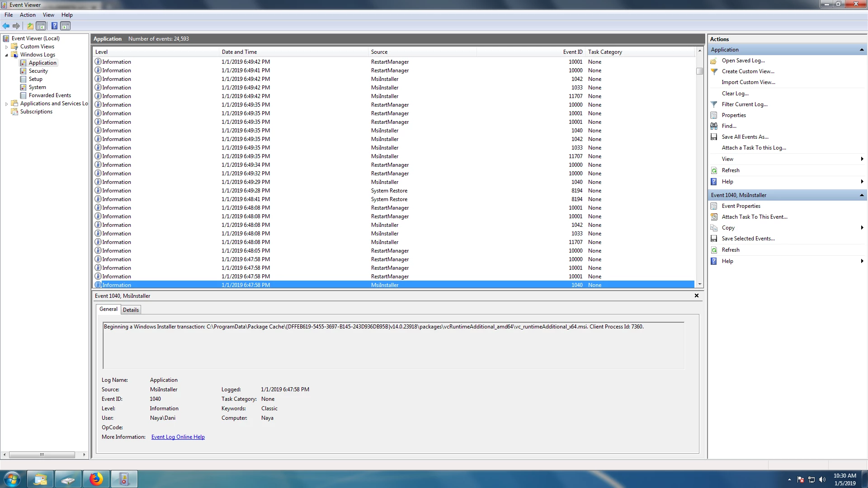Click the Firefox icon in the taskbar
The width and height of the screenshot is (868, 488).
96,479
